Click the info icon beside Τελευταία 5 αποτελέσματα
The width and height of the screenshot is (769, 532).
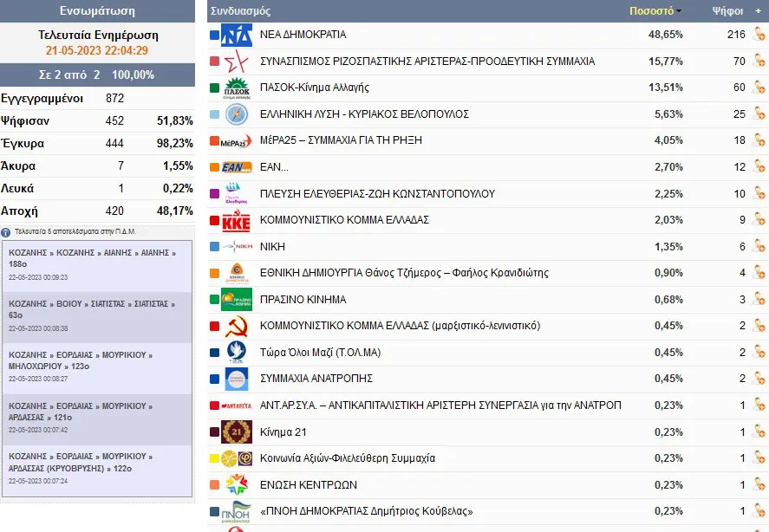(x=6, y=232)
